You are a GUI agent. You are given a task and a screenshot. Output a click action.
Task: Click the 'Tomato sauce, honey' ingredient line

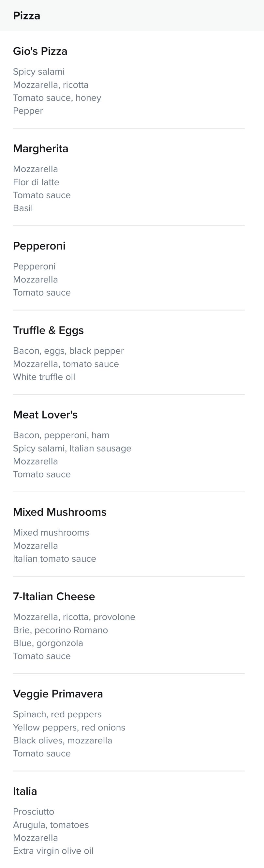pos(57,98)
